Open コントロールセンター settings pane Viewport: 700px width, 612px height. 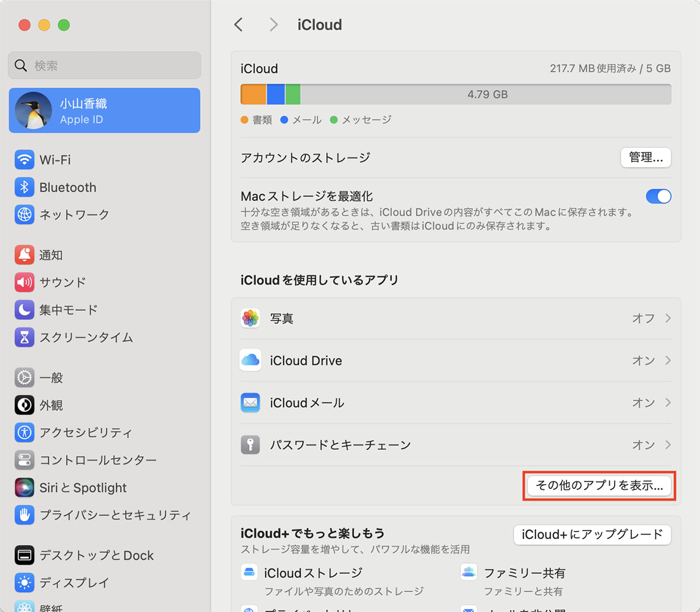[x=104, y=460]
